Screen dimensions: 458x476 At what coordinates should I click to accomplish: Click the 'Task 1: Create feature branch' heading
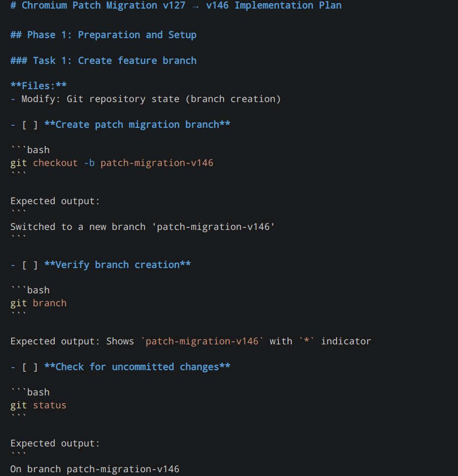tap(103, 61)
